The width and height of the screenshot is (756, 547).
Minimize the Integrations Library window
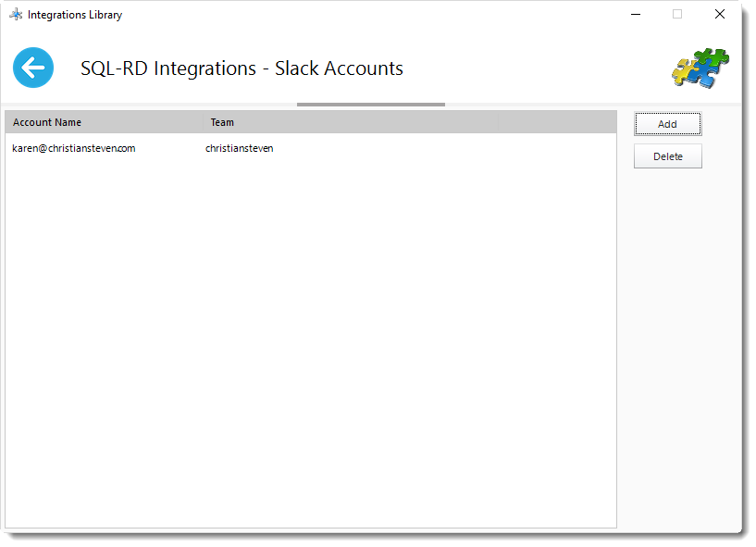(x=636, y=15)
